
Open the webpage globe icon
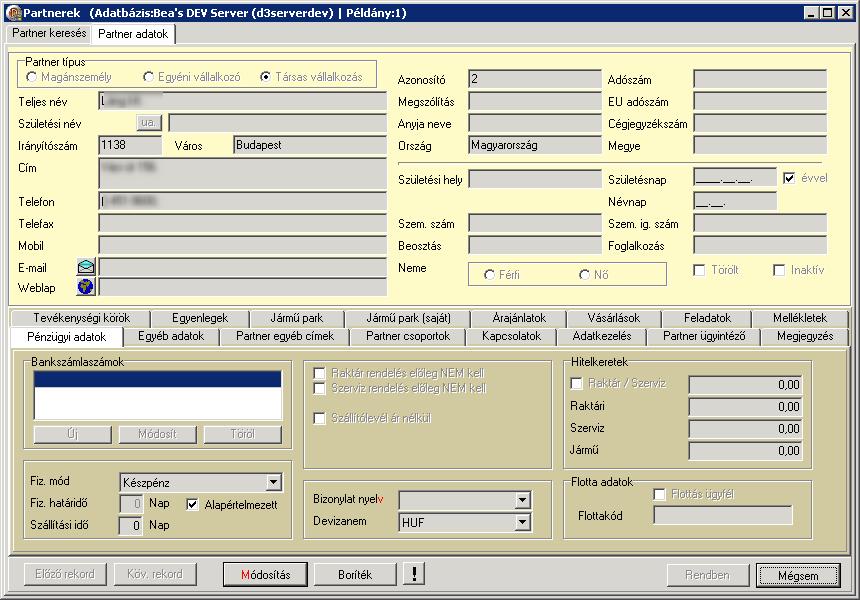point(86,287)
